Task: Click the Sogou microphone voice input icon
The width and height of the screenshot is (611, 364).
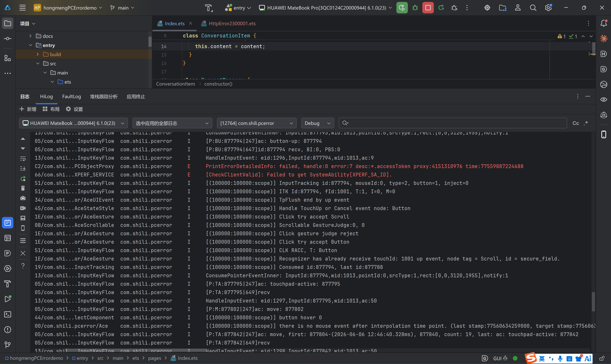Action: 560,359
